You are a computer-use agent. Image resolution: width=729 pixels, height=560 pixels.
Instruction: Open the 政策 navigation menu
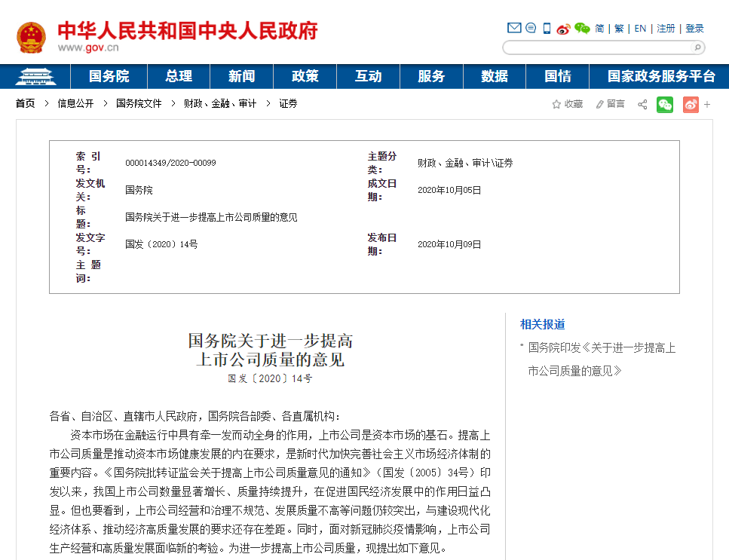305,76
